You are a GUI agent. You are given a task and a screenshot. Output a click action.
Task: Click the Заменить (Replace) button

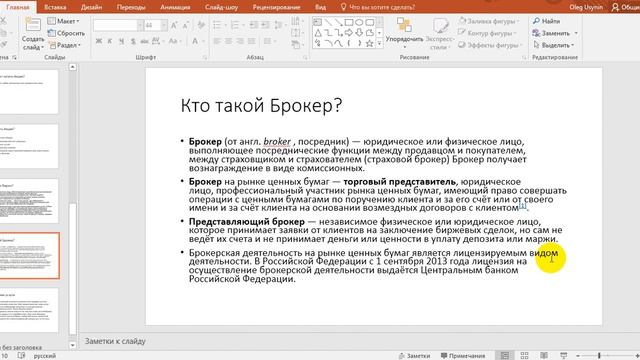(x=551, y=33)
